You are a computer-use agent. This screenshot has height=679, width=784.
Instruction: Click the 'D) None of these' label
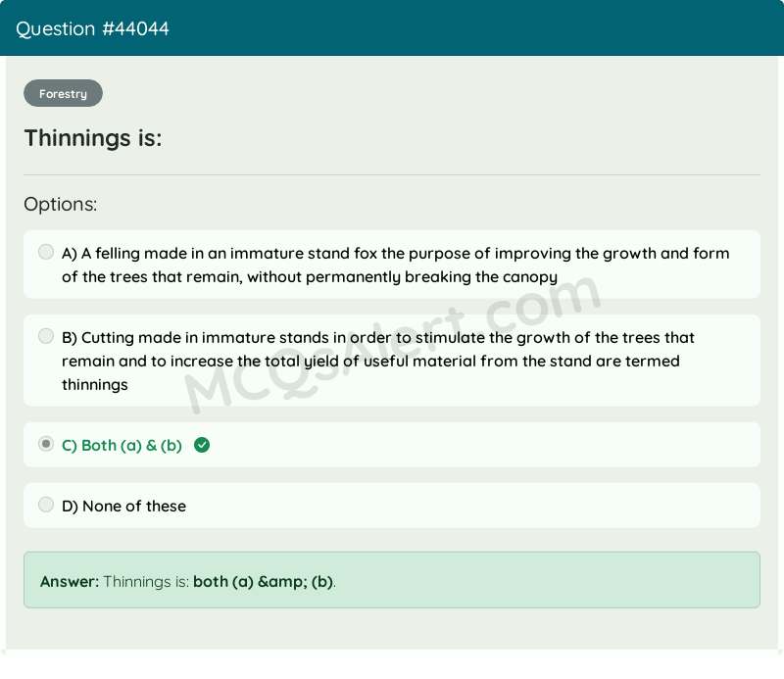123,505
